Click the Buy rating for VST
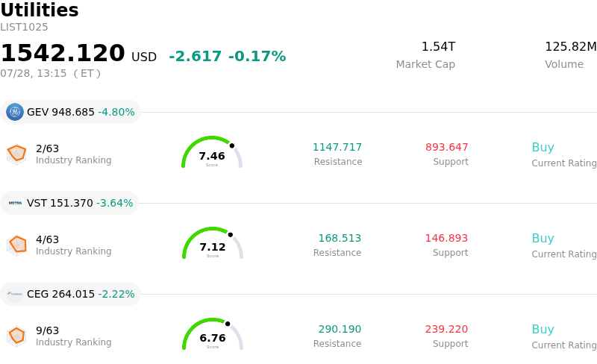 click(543, 239)
